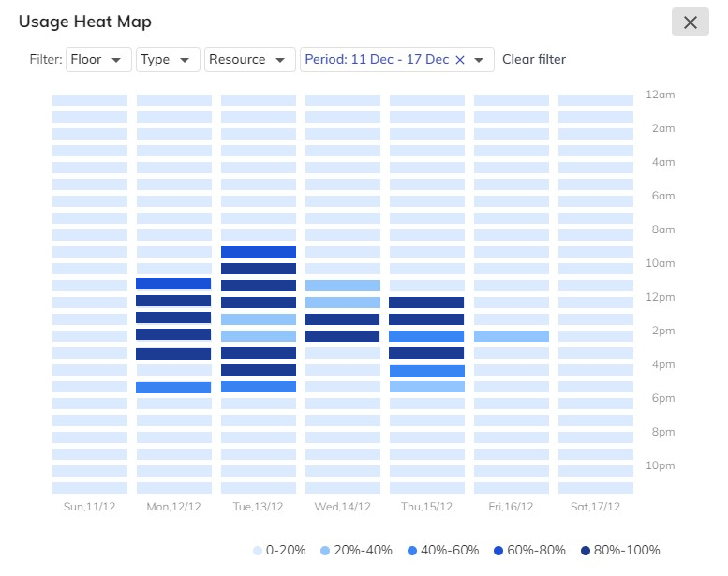Open the Floor filter dropdown
The image size is (728, 576).
[97, 60]
